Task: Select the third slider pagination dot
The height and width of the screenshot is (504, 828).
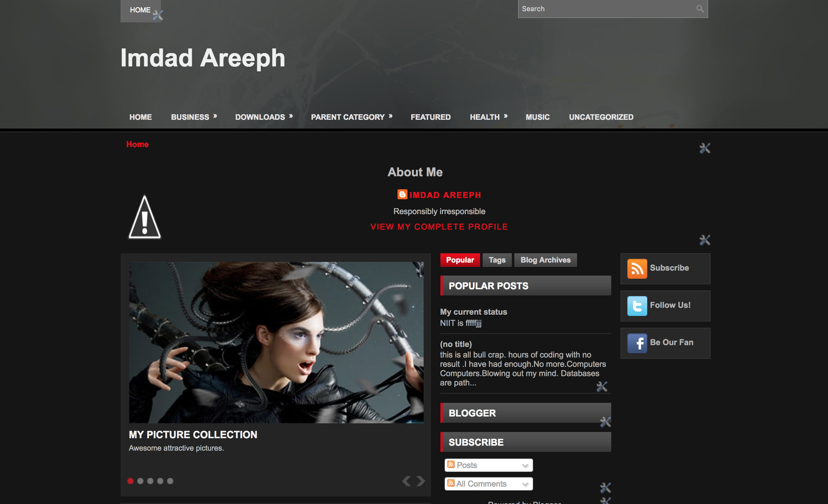Action: coord(150,481)
